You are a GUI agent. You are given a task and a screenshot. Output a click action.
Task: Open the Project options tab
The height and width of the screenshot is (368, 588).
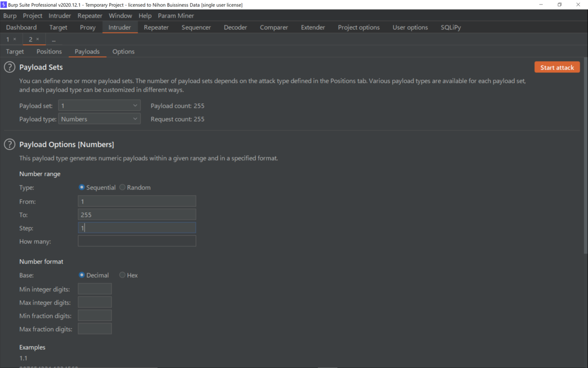pyautogui.click(x=359, y=27)
